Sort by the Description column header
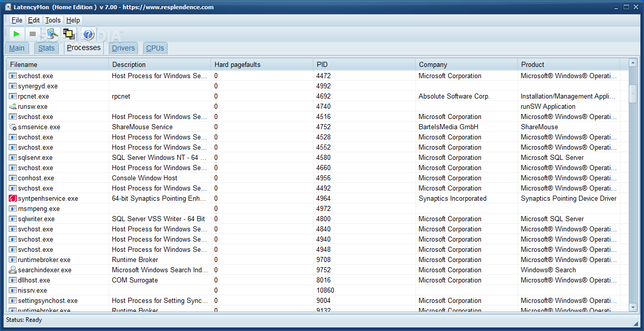Image resolution: width=644 pixels, height=331 pixels. tap(159, 64)
